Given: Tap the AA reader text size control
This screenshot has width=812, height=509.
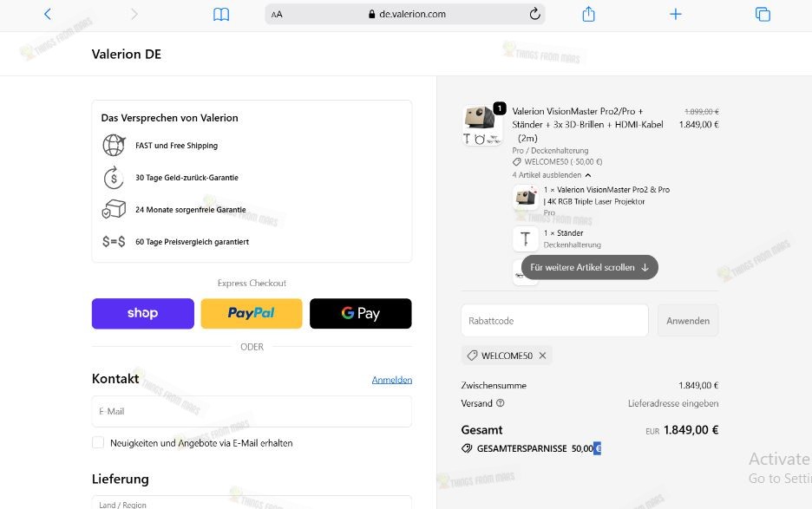Looking at the screenshot, I should tap(277, 14).
